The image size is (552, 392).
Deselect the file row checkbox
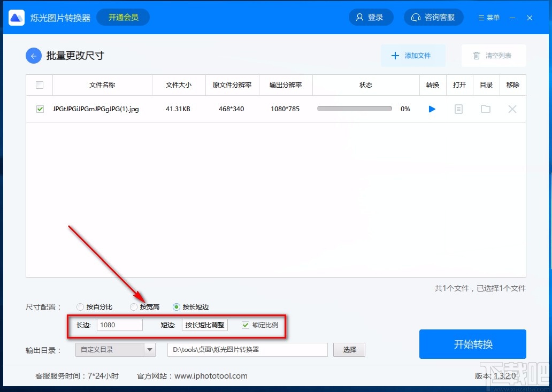coord(40,109)
